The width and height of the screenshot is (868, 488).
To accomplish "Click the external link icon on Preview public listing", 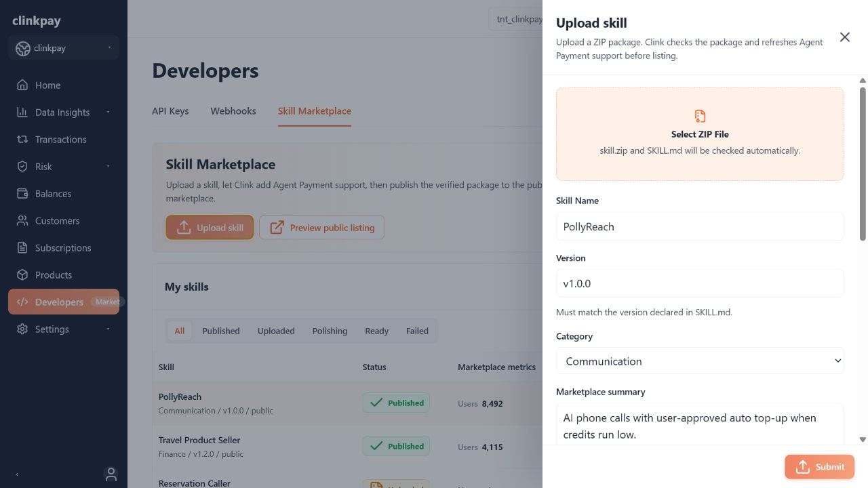I will [277, 228].
